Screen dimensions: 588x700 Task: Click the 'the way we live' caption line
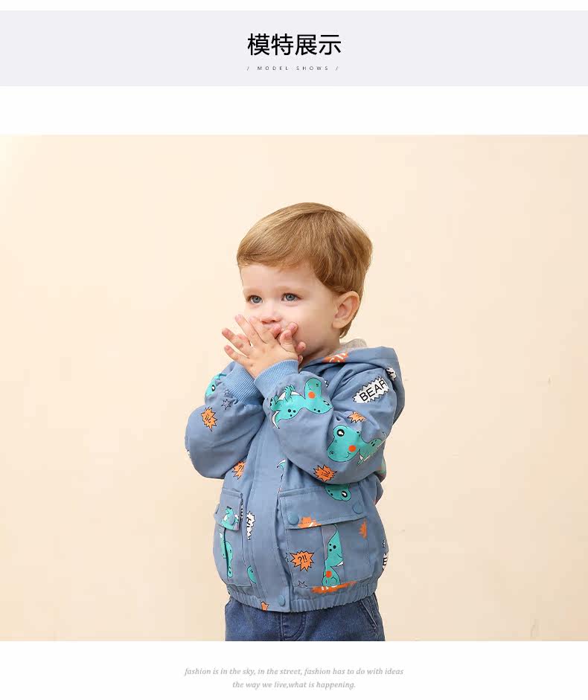click(x=293, y=684)
